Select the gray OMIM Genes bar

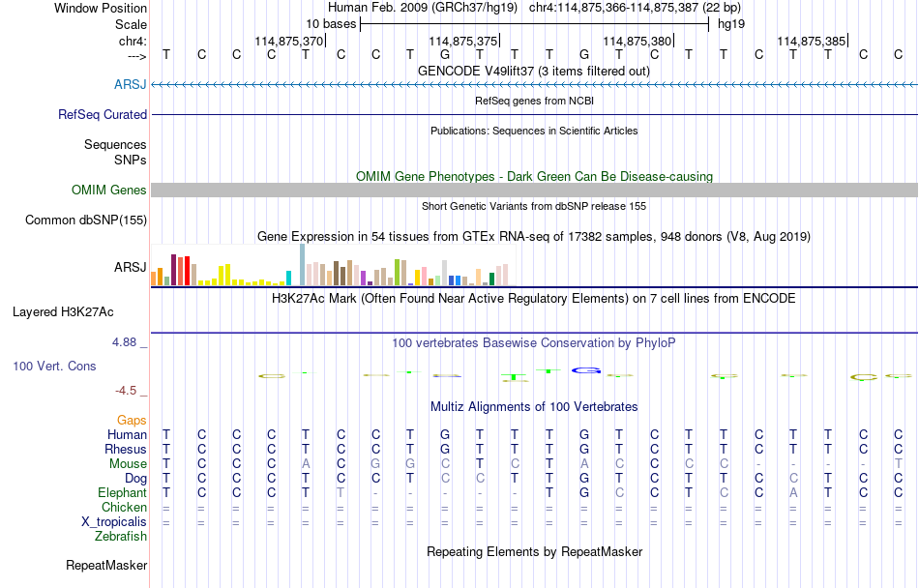[x=535, y=190]
